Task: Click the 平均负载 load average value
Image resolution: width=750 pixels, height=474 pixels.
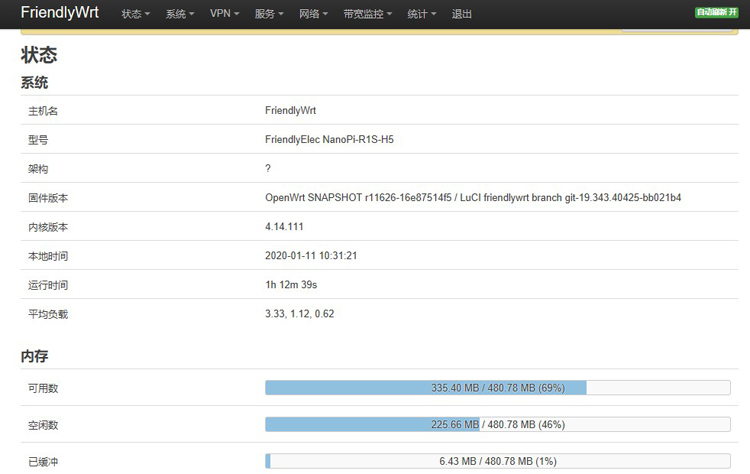Action: (299, 314)
